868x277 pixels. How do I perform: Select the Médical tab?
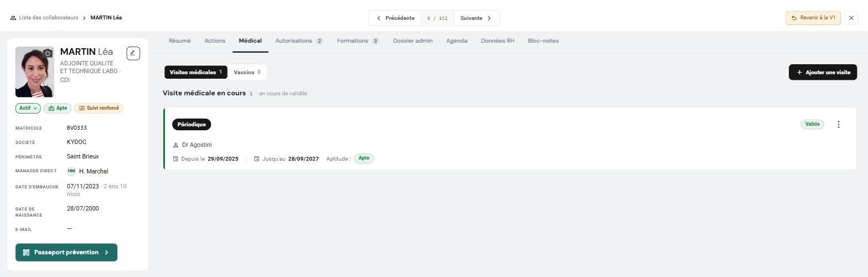[250, 41]
